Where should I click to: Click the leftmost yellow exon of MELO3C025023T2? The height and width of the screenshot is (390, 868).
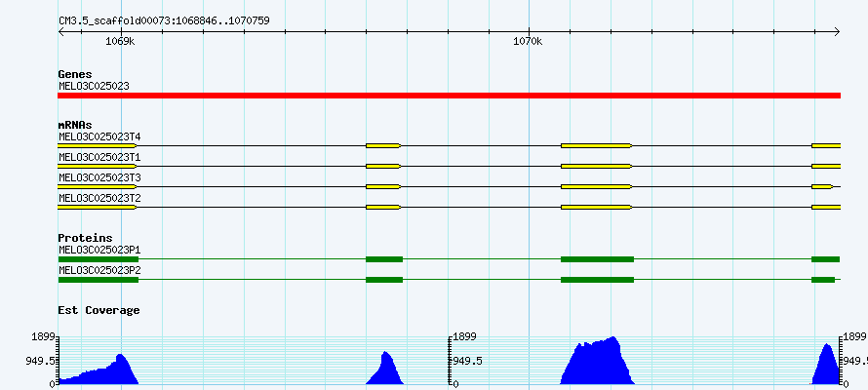click(x=98, y=208)
